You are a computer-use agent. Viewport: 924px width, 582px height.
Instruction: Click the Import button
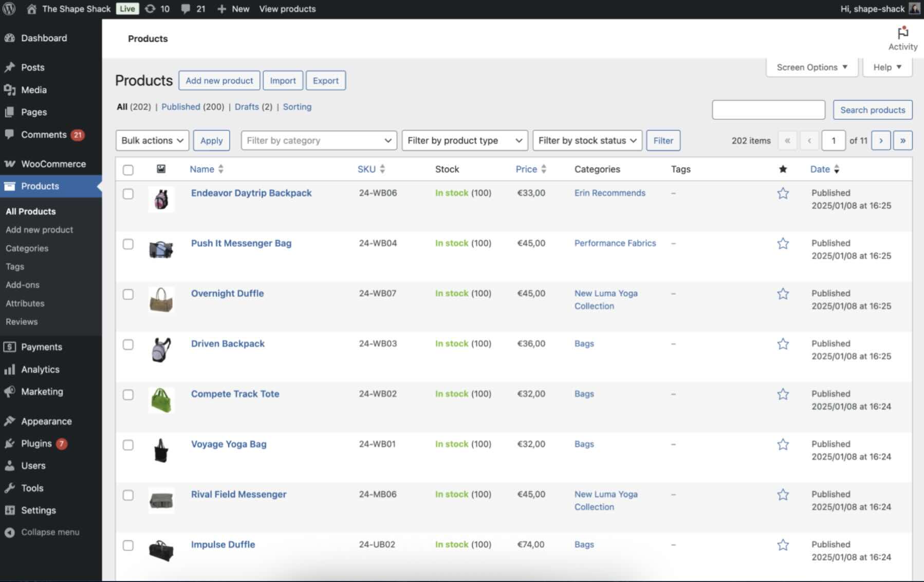pyautogui.click(x=283, y=81)
